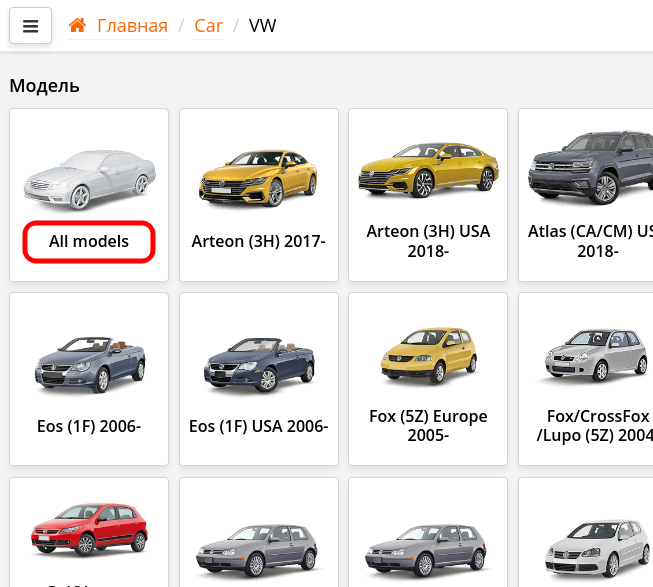Click the Eos (1F) USA convertible image
Viewport: 653px width, 587px height.
point(259,364)
